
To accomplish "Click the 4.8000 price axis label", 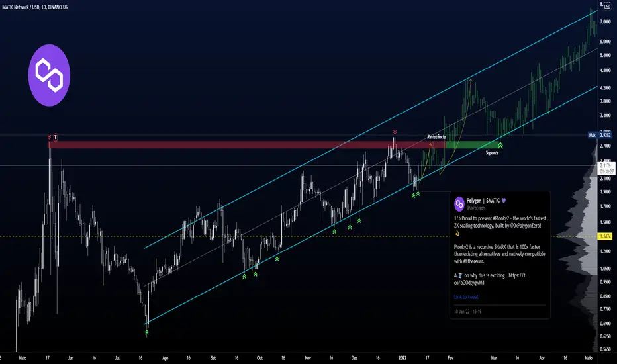I will [605, 71].
